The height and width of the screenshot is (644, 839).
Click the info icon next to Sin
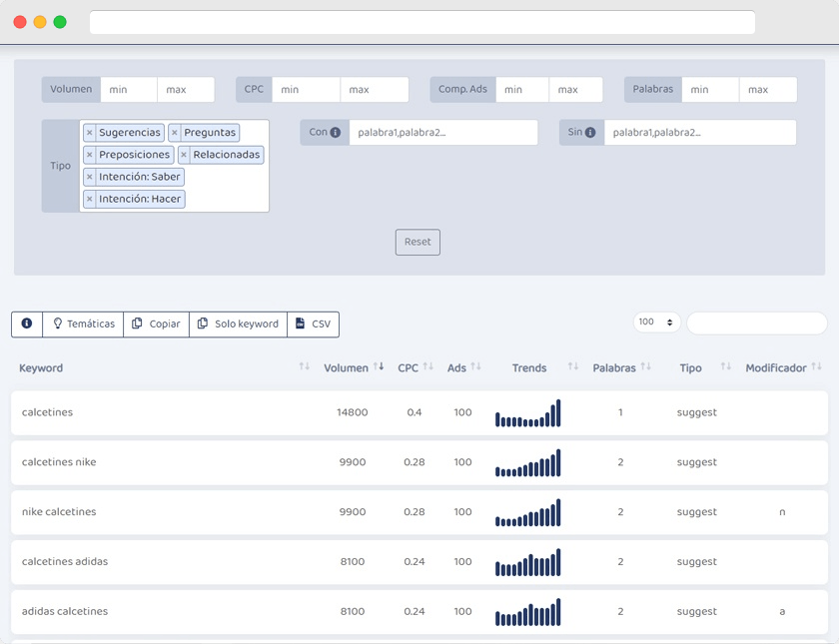coord(590,132)
